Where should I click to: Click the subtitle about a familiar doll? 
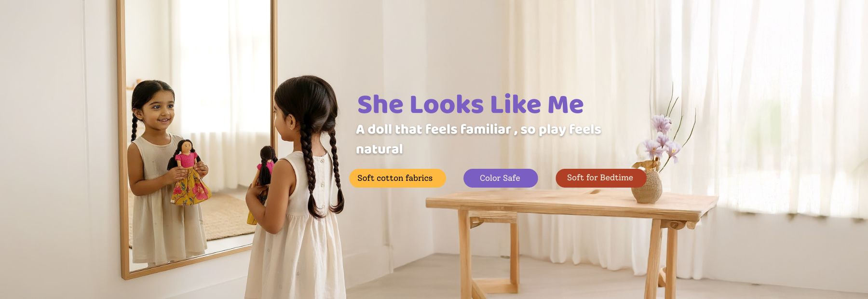point(478,139)
